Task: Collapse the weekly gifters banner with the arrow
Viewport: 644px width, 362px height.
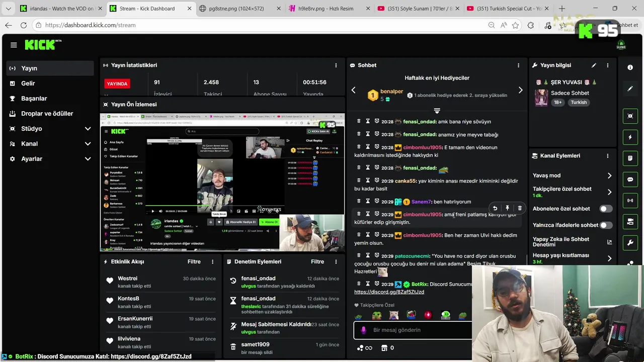Action: point(437,111)
